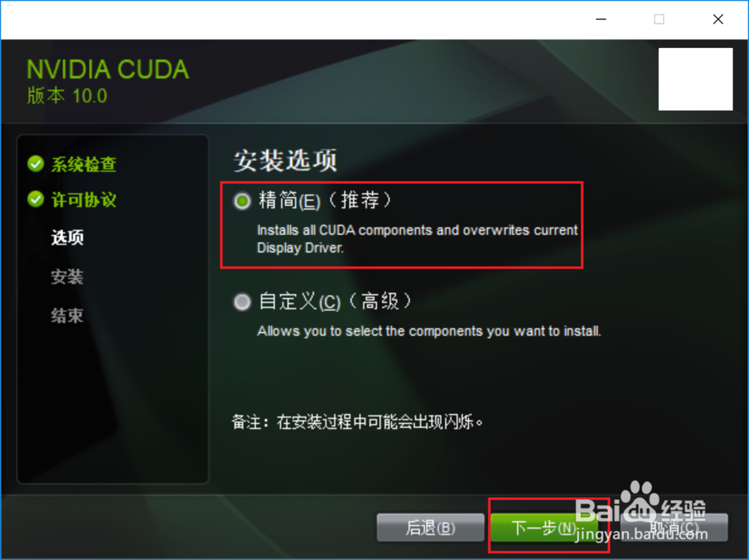749x560 pixels.
Task: Click the 精简(E)（推荐）option label
Action: tap(325, 201)
